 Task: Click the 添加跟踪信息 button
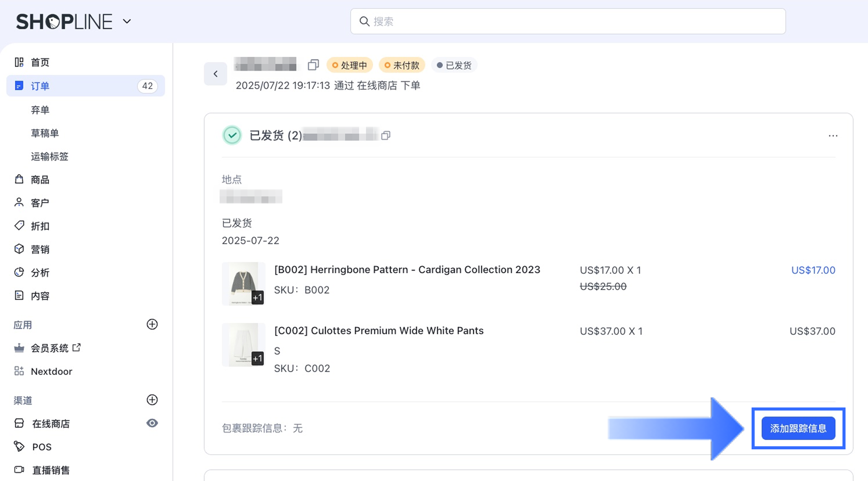pos(798,428)
